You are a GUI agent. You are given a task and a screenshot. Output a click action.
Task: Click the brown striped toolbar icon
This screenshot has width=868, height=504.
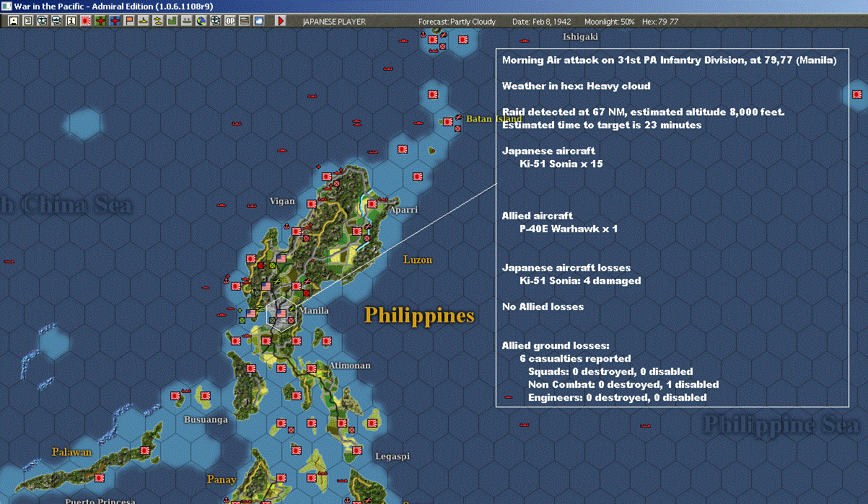point(245,21)
